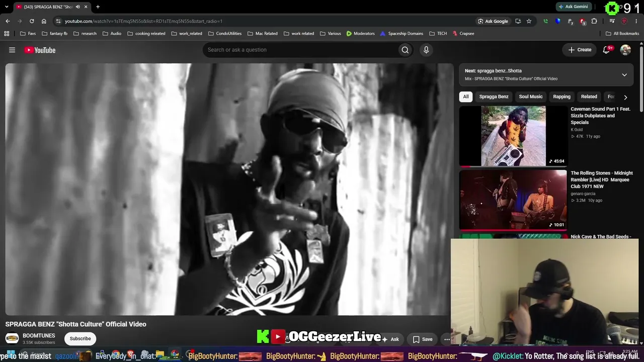The width and height of the screenshot is (644, 362).
Task: Reload the current page
Action: [x=32, y=21]
